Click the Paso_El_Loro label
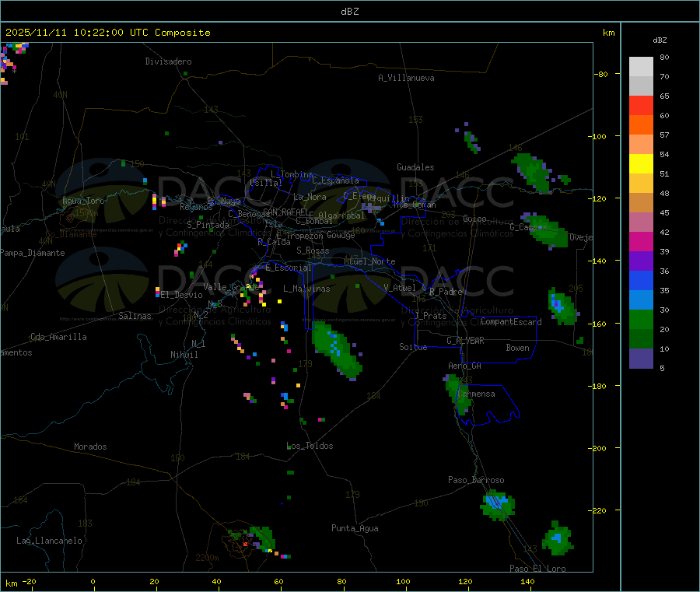Image resolution: width=700 pixels, height=592 pixels. click(x=537, y=569)
